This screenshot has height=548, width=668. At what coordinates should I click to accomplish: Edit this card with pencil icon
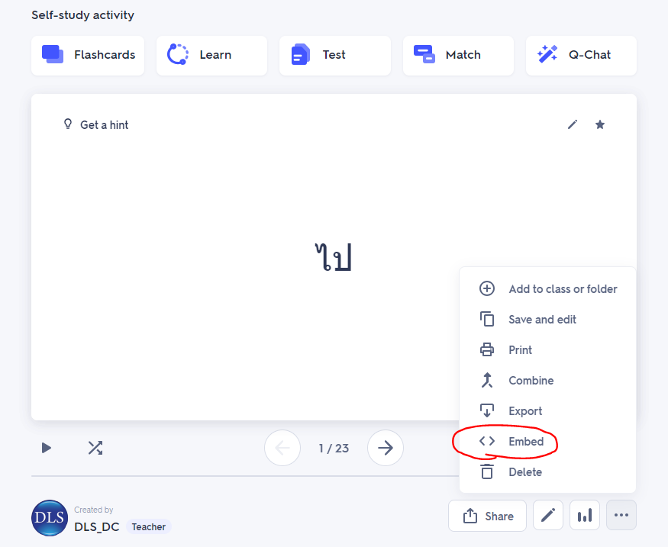(x=573, y=124)
